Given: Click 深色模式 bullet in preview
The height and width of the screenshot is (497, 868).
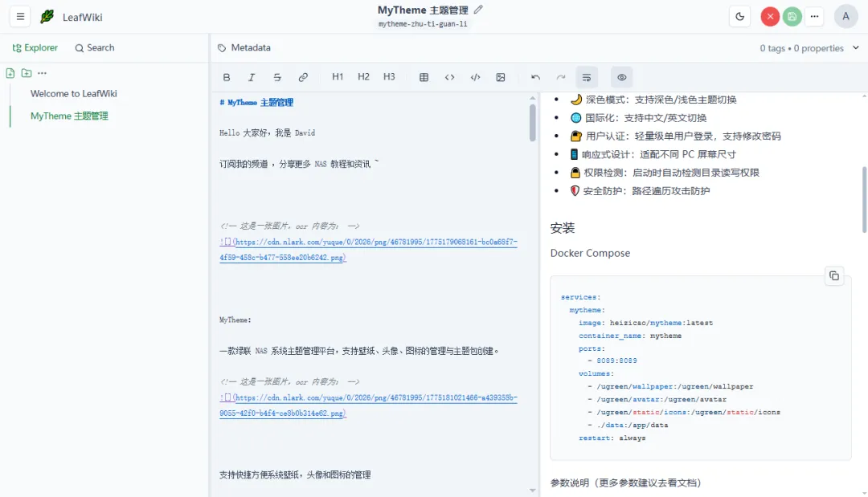Looking at the screenshot, I should tap(653, 100).
